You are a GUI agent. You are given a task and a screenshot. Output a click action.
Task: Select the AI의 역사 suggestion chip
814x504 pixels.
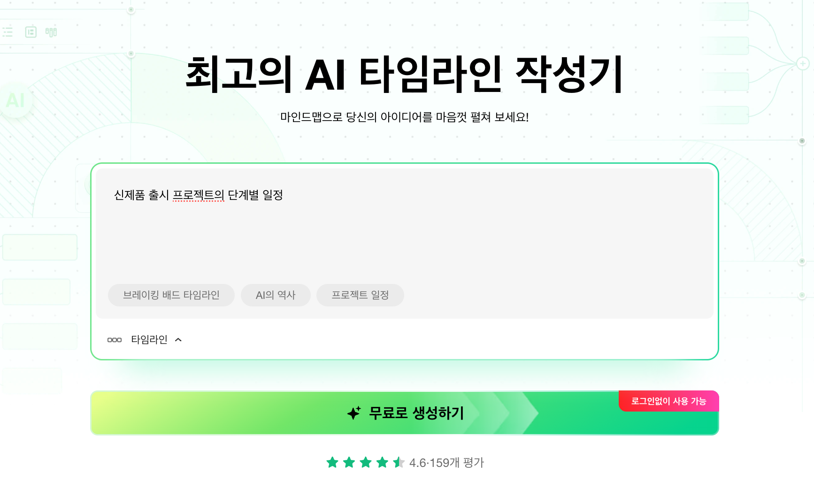276,295
